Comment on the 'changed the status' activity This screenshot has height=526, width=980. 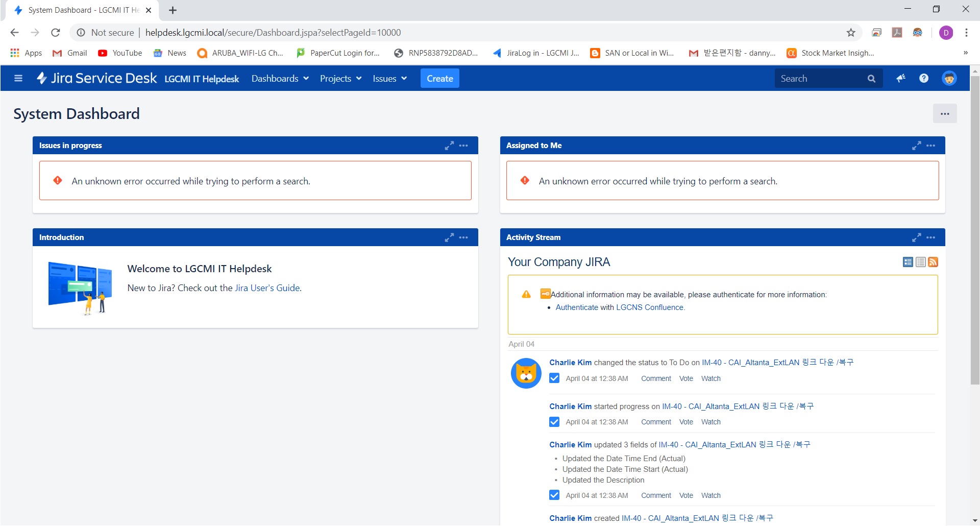656,378
